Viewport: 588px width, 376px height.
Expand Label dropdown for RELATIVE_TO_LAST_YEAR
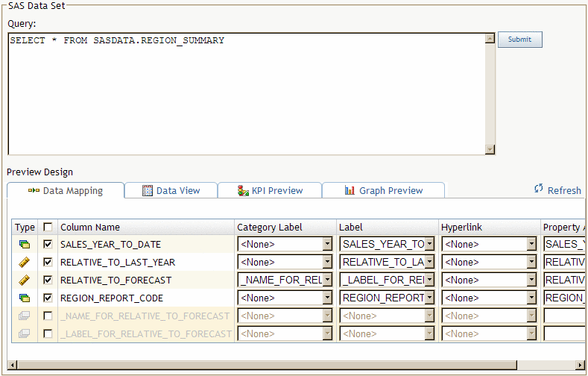tap(429, 262)
